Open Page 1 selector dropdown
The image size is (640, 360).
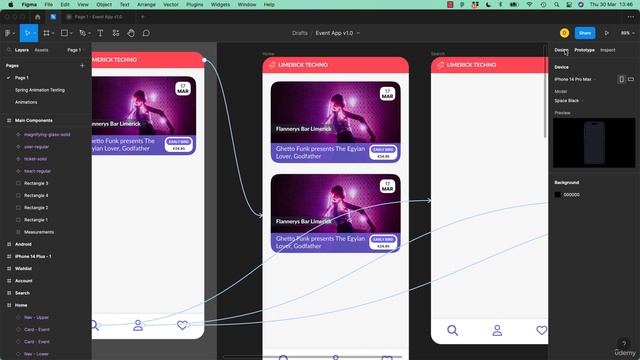(75, 50)
